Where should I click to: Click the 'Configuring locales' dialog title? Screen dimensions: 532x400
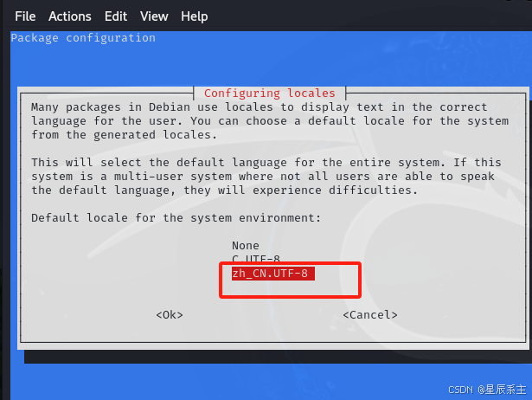tap(269, 93)
